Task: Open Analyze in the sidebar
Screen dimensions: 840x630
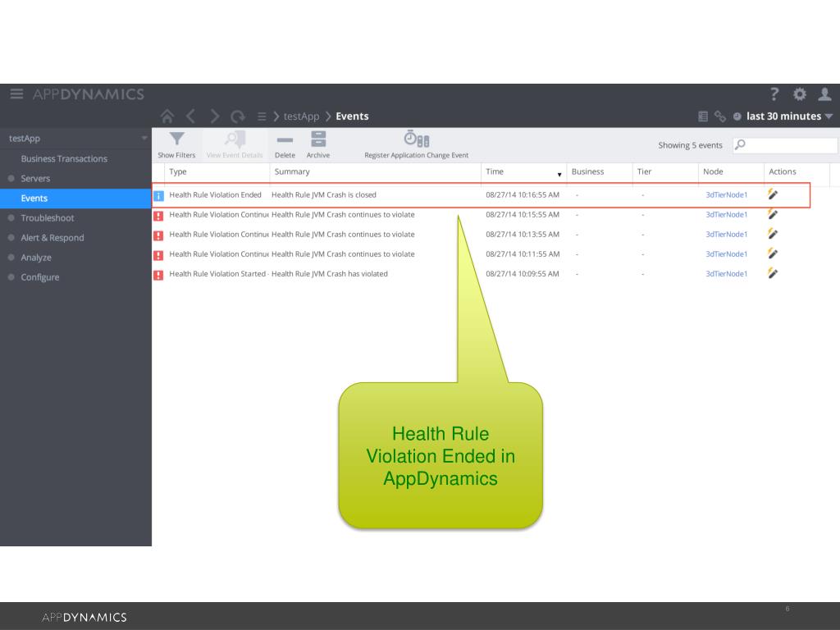Action: pyautogui.click(x=36, y=258)
